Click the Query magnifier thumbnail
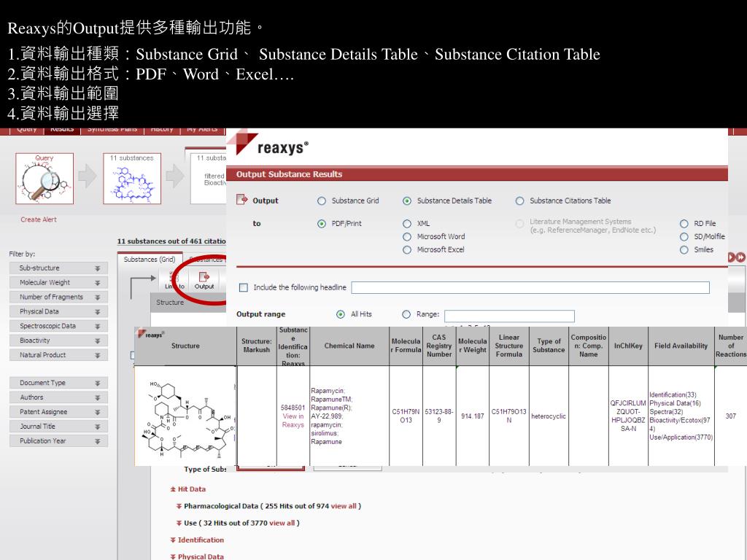This screenshot has width=747, height=560. pos(44,179)
